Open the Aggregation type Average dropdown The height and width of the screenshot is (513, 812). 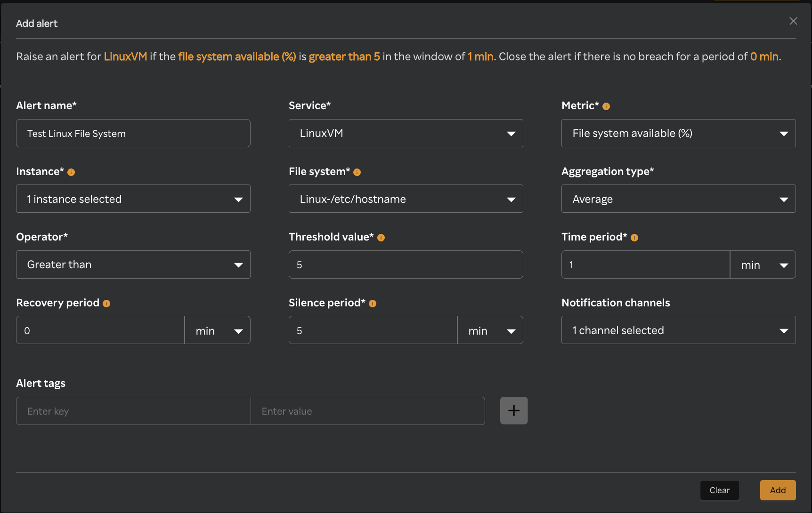tap(678, 199)
